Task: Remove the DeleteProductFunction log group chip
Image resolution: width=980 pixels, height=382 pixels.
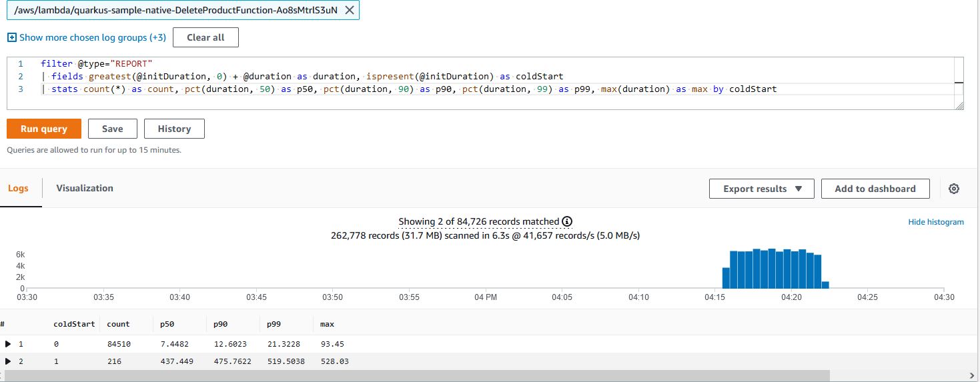Action: point(350,10)
